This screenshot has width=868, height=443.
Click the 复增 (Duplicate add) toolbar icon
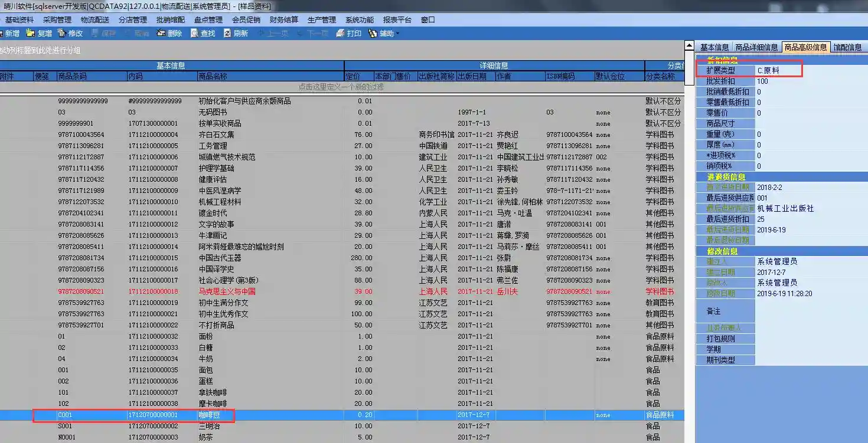point(31,34)
